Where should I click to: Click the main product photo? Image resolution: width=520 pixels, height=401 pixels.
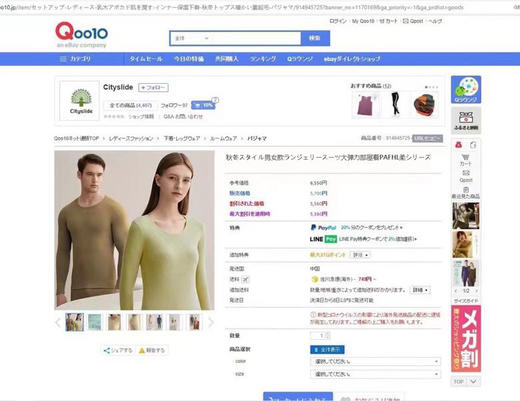click(x=134, y=230)
